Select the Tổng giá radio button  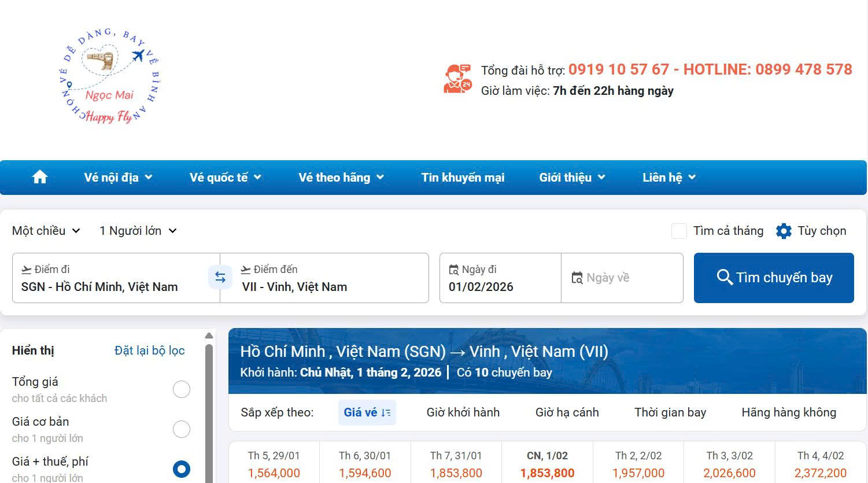coord(182,389)
